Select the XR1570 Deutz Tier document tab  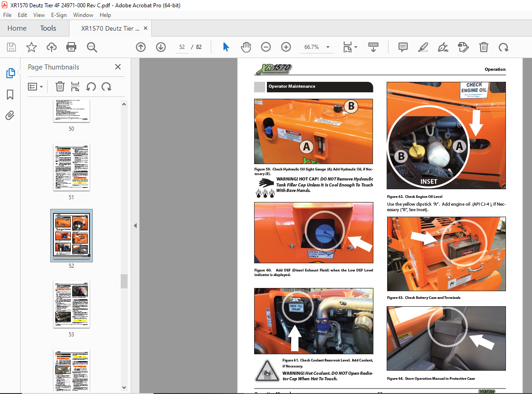[110, 28]
